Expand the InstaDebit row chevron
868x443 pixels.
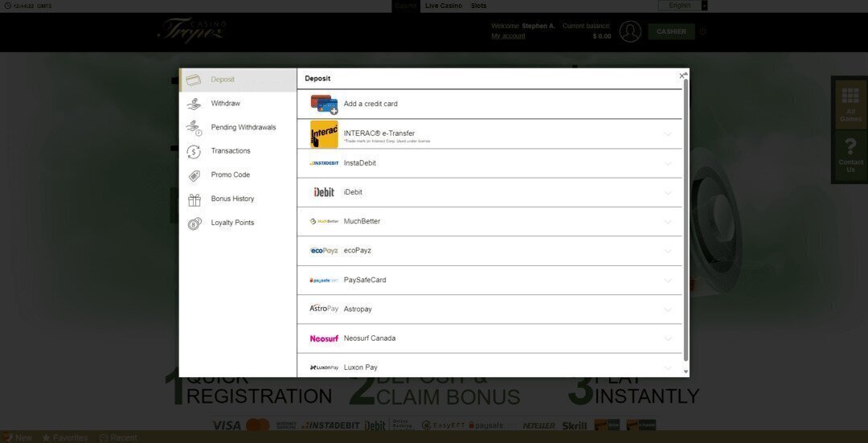[x=668, y=163]
